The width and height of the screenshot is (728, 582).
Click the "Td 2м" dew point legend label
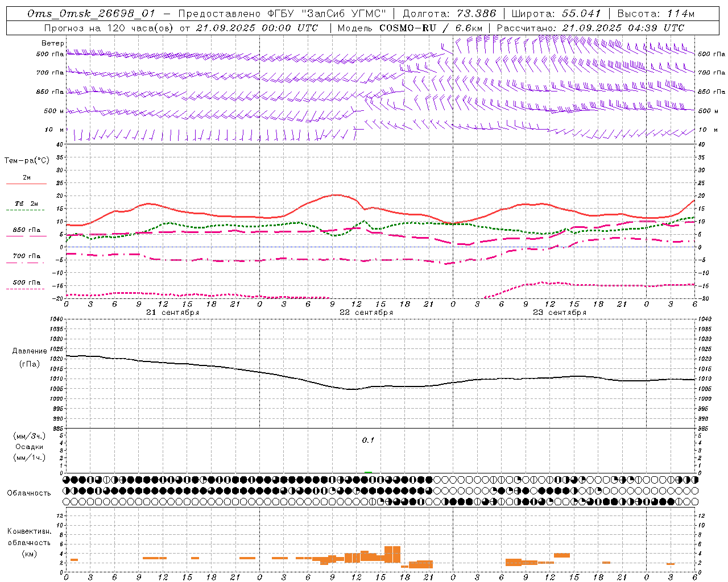(x=26, y=203)
